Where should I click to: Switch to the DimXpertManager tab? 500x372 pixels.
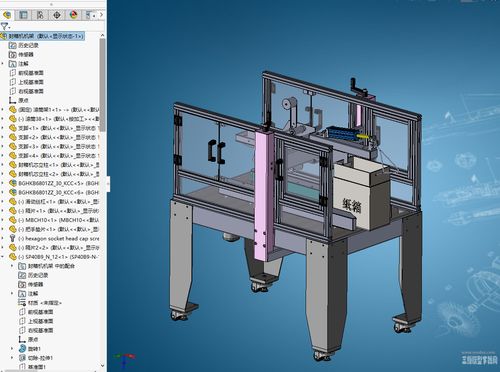(x=57, y=15)
